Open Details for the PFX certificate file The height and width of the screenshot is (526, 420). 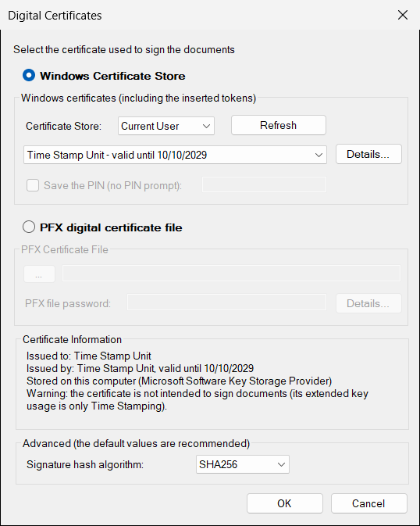368,303
